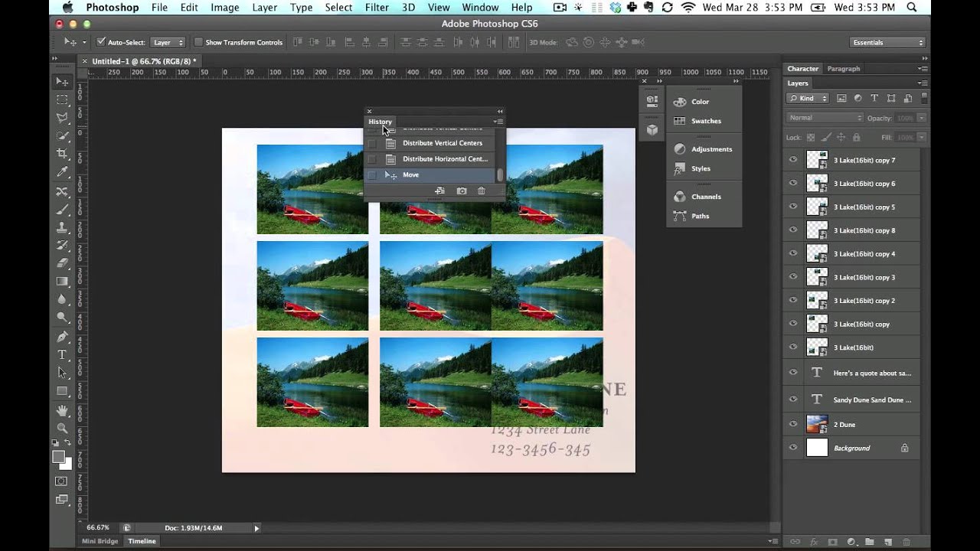
Task: Delete current state in History panel
Action: [x=482, y=191]
